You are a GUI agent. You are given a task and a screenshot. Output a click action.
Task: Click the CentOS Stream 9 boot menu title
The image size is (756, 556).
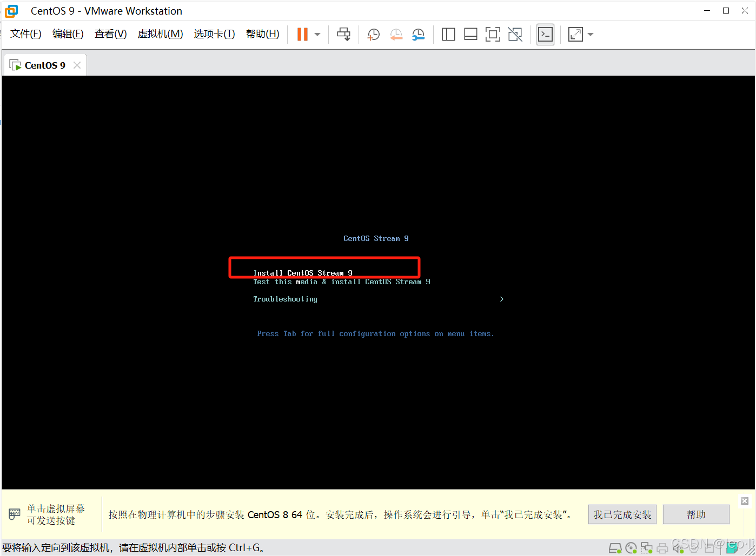[x=376, y=238]
